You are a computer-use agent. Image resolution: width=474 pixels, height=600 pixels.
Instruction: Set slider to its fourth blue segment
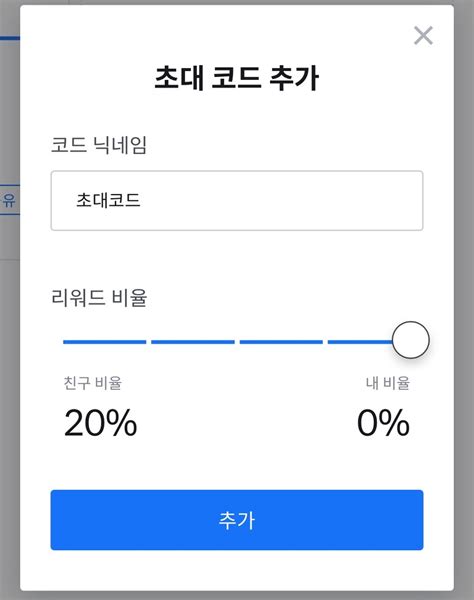(x=360, y=342)
